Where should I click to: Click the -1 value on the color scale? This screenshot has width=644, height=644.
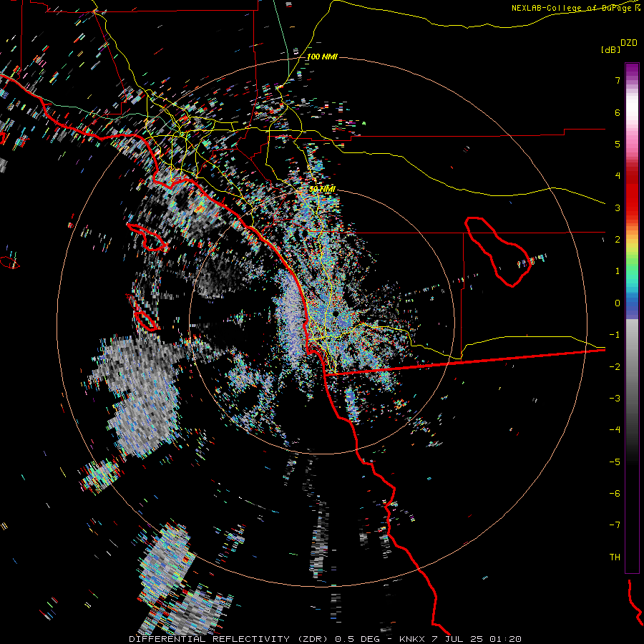point(615,335)
